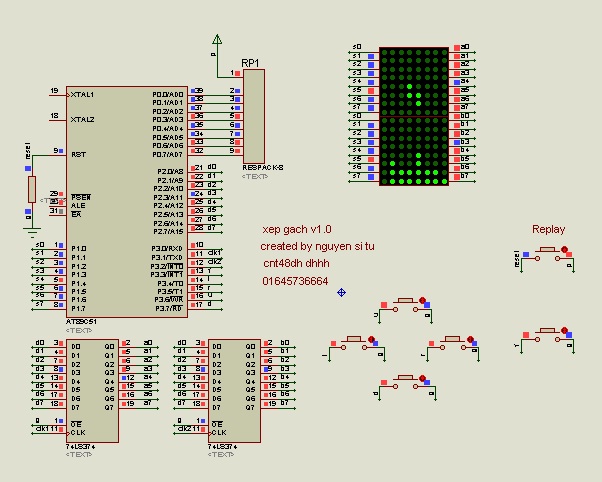Viewport: 602px width, 482px height.
Task: Select the power terminal arrow above RP1
Action: pyautogui.click(x=217, y=39)
